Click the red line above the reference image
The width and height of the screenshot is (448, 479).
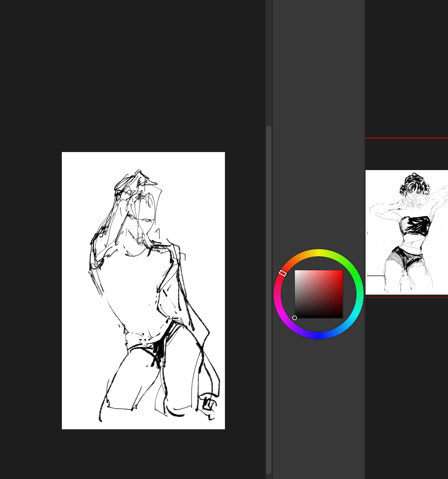pos(407,138)
